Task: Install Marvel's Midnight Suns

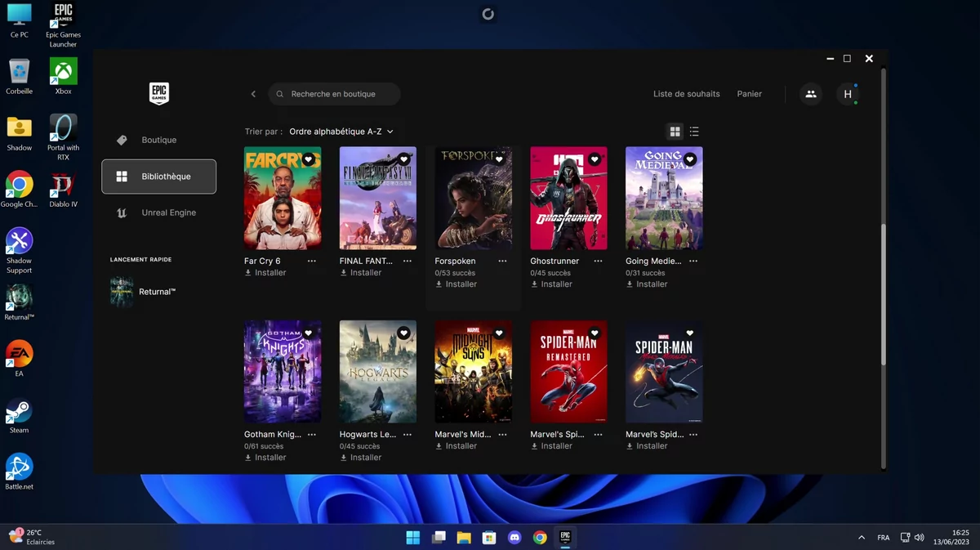Action: (x=456, y=446)
